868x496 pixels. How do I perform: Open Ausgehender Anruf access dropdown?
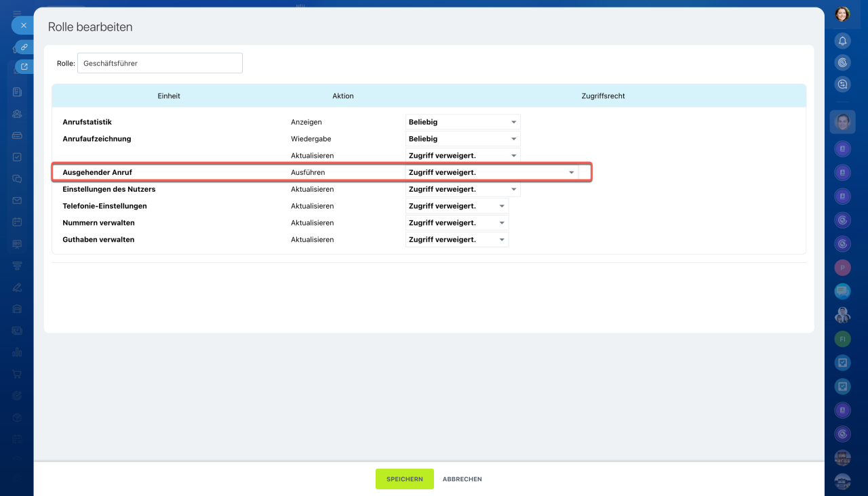pos(492,173)
